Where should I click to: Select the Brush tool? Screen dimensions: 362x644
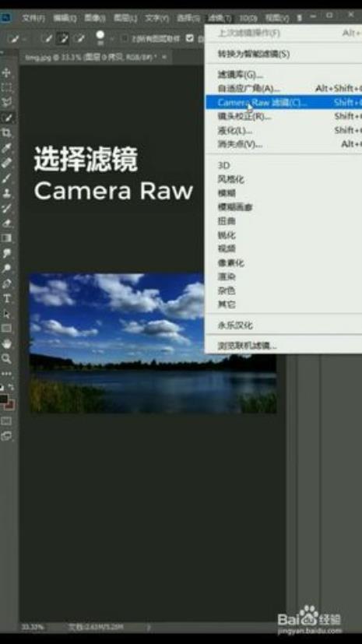6,178
